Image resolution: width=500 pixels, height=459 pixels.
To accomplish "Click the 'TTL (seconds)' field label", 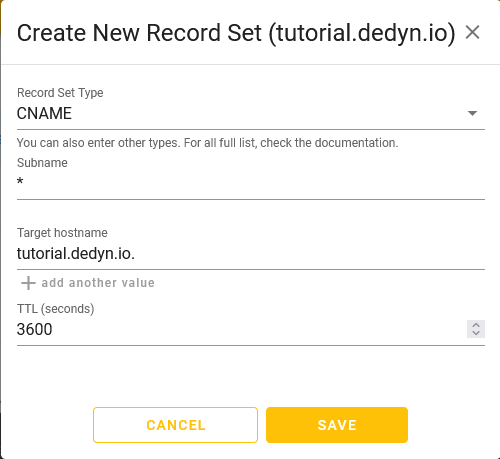I will point(56,309).
